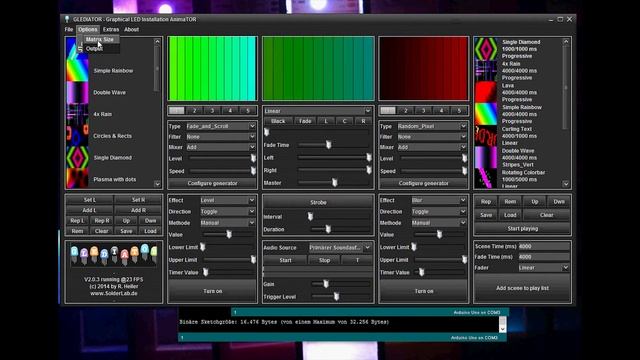Toggle the mixer Black button
The height and width of the screenshot is (360, 640).
click(278, 121)
